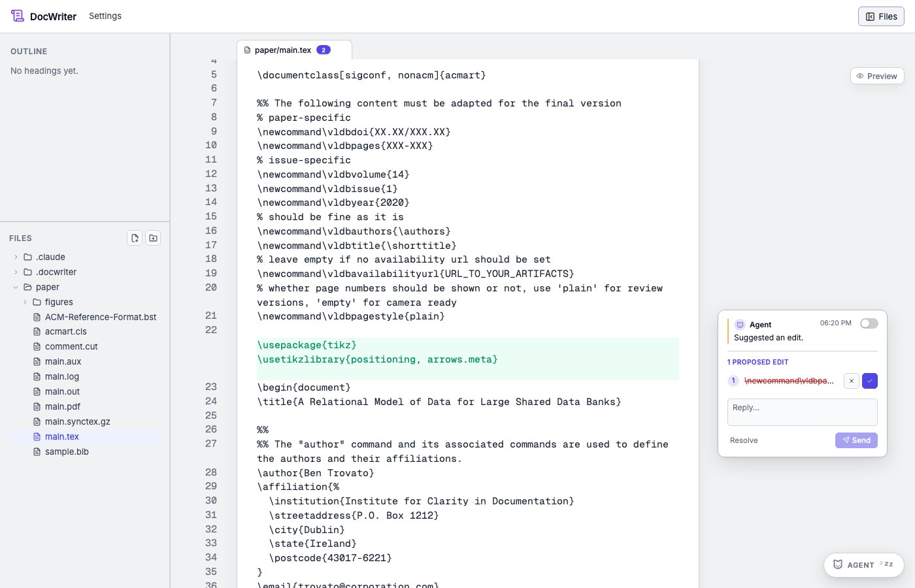Toggle the Files panel button

(881, 16)
